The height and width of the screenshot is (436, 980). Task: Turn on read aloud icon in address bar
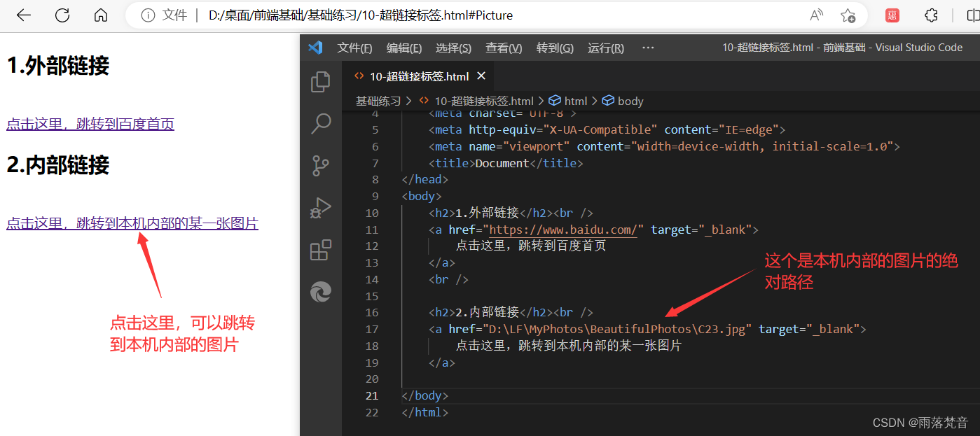point(817,15)
